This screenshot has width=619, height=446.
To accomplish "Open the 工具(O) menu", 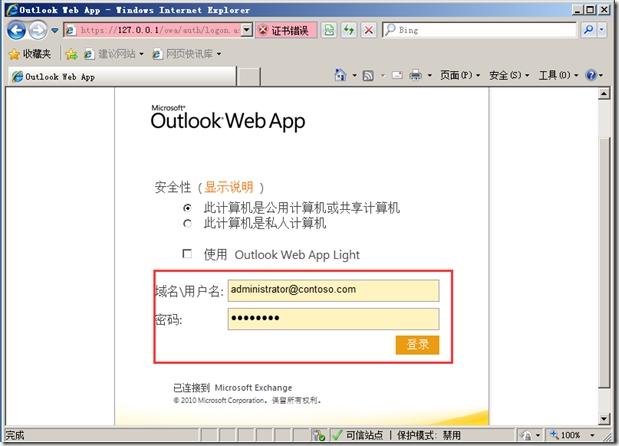I will (x=558, y=75).
